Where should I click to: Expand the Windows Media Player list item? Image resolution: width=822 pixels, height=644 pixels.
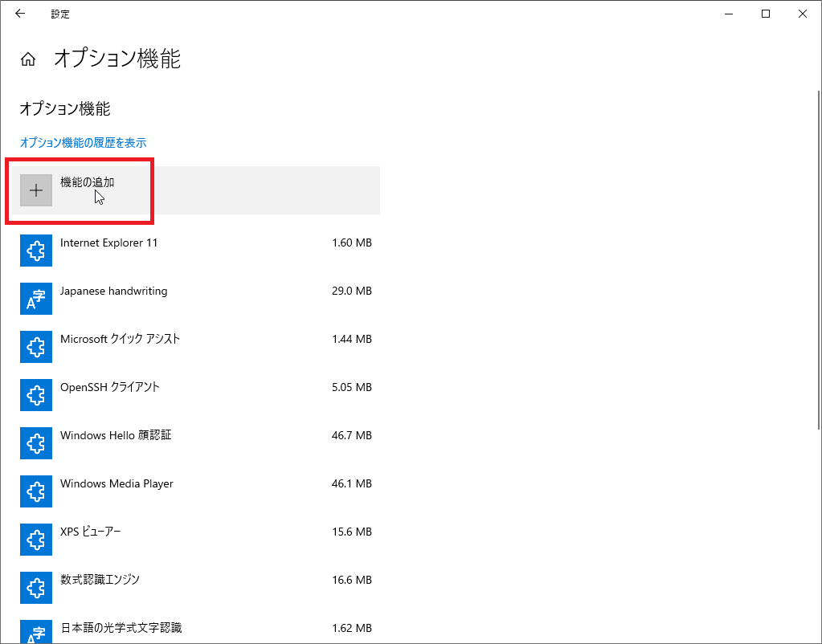click(117, 484)
